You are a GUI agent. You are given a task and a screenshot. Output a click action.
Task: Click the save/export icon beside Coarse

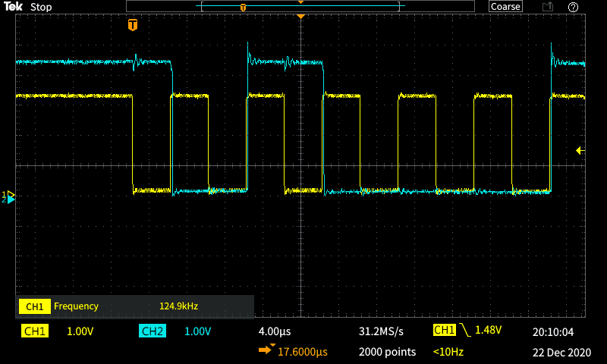tap(547, 7)
